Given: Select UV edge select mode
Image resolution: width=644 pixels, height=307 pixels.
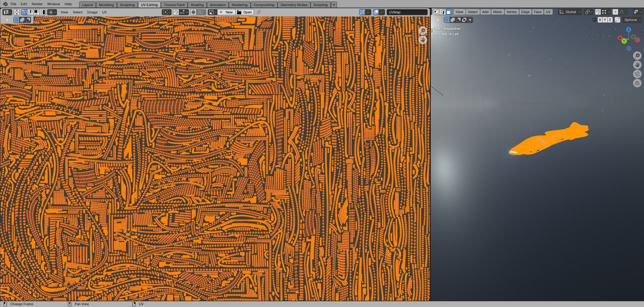Looking at the screenshot, I should click(30, 12).
